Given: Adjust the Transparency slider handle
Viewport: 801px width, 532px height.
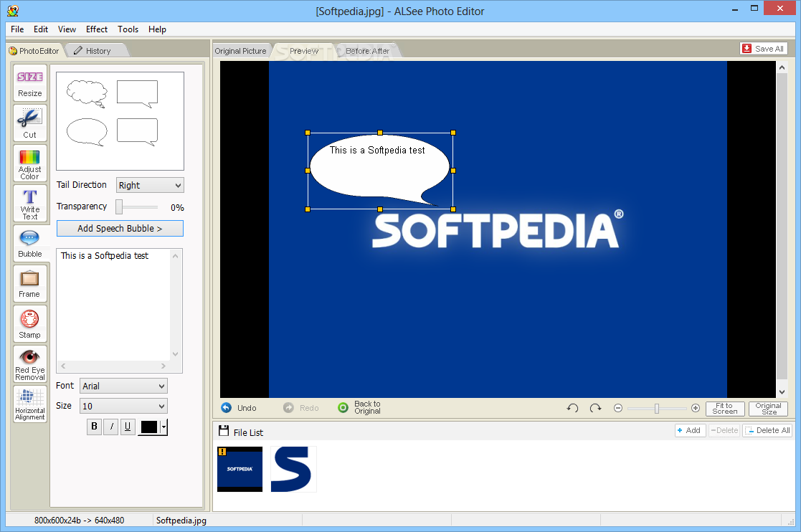Looking at the screenshot, I should (x=119, y=206).
